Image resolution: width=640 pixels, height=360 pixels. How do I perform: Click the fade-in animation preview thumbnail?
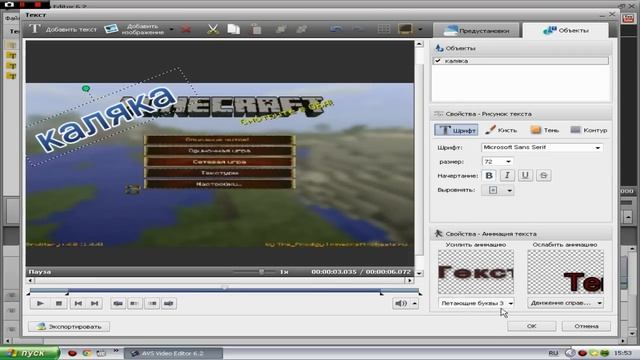(x=476, y=272)
